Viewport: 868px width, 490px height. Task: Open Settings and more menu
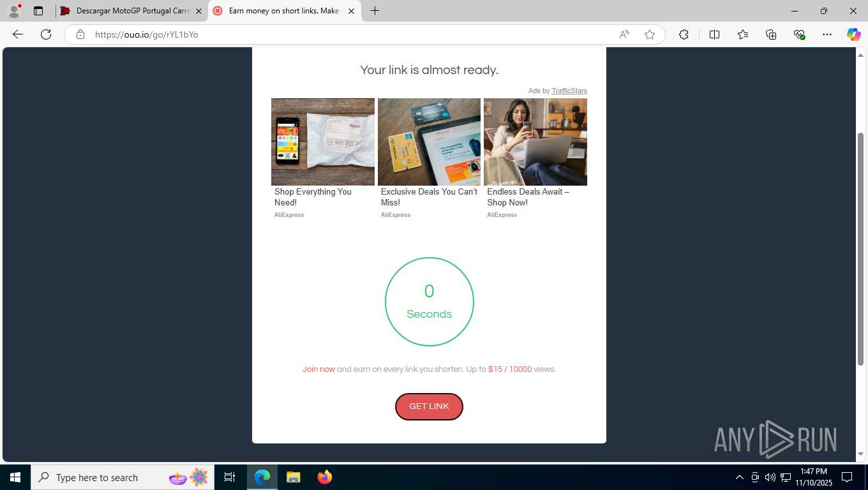coord(827,34)
